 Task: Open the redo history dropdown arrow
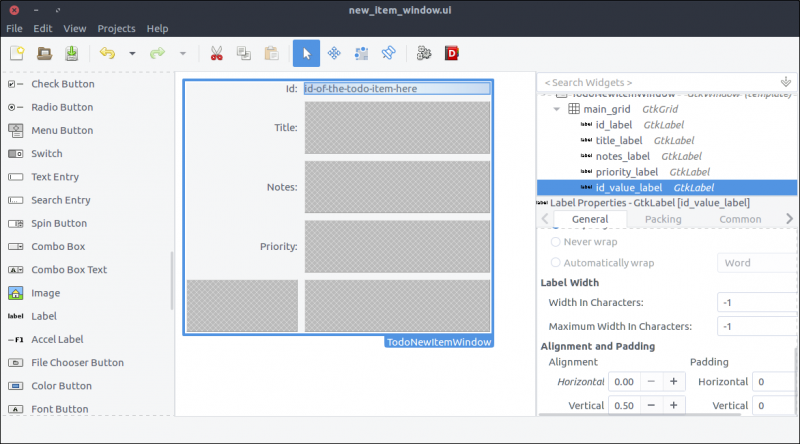tap(182, 53)
